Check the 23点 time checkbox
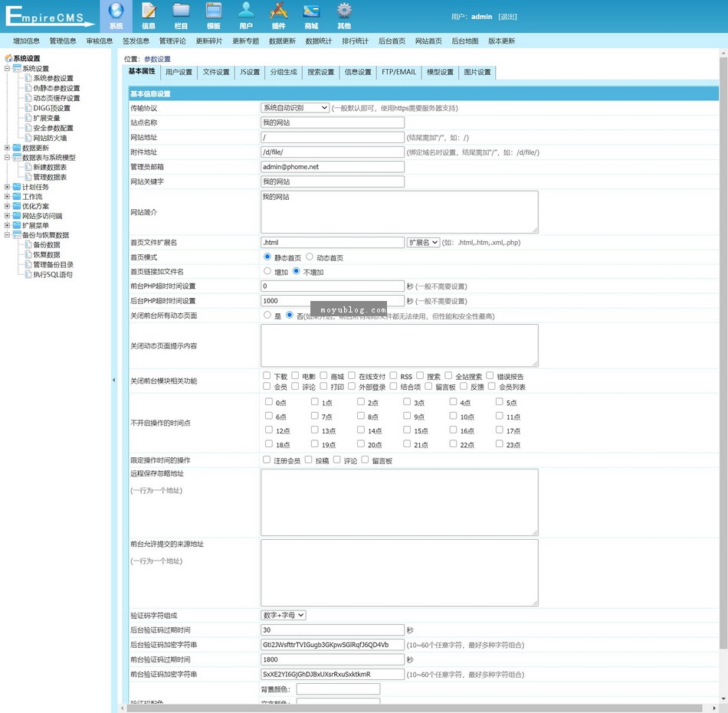 pyautogui.click(x=499, y=444)
